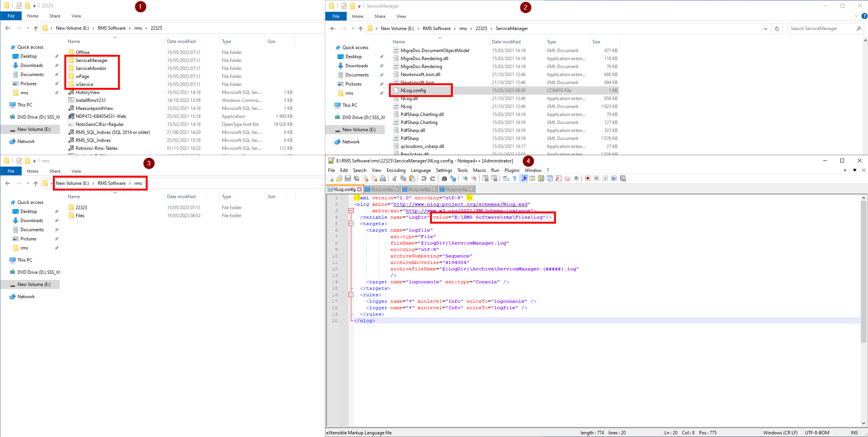
Task: Click the Close All documents toolbar icon
Action: click(374, 178)
